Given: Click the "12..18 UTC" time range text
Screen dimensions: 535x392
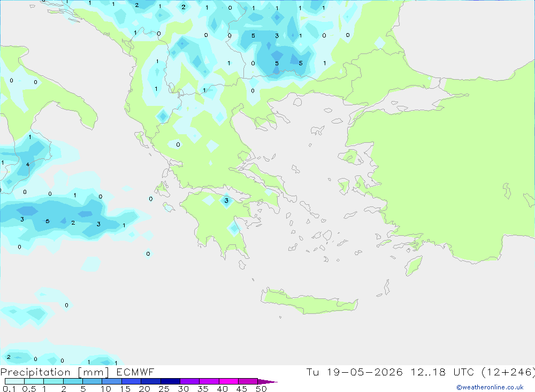Looking at the screenshot, I should (x=444, y=372).
